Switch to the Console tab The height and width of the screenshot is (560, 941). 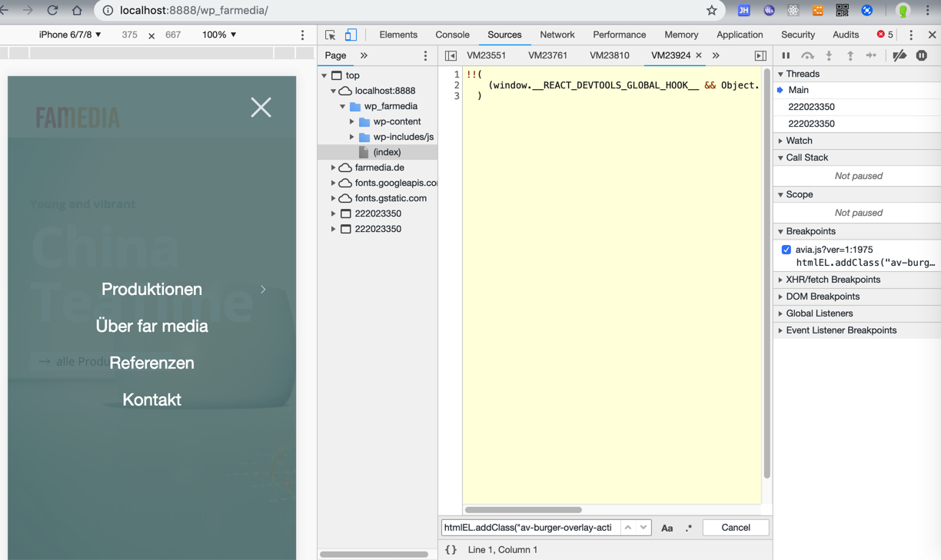(x=452, y=35)
